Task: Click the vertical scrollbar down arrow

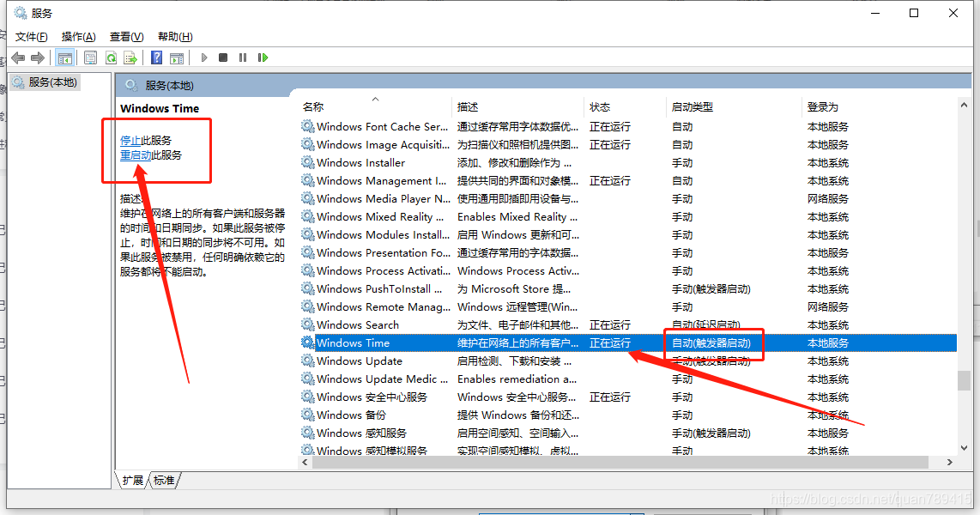Action: coord(964,448)
